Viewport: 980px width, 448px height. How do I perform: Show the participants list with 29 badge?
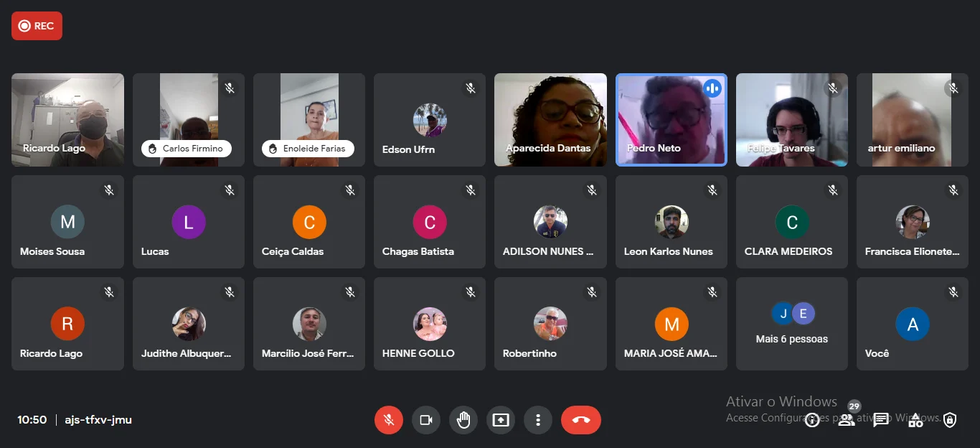click(847, 420)
